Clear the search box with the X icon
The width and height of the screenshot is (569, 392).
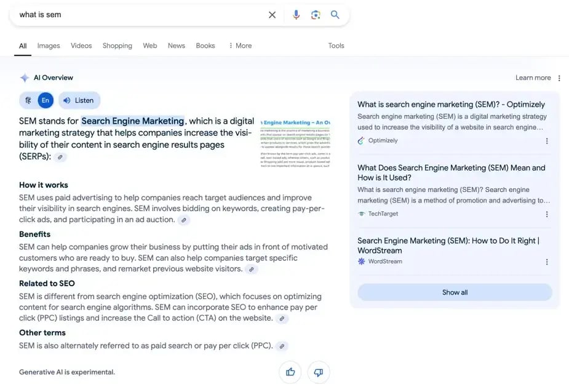point(272,15)
